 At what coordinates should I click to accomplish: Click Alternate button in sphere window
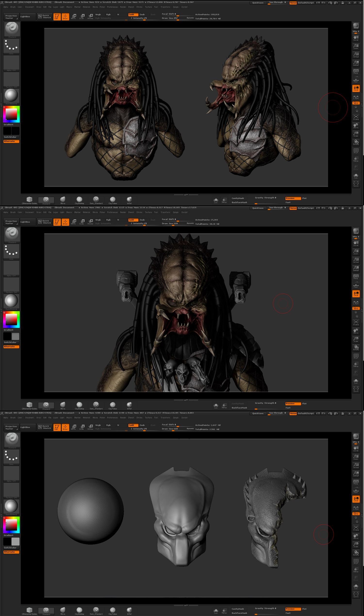click(x=11, y=552)
